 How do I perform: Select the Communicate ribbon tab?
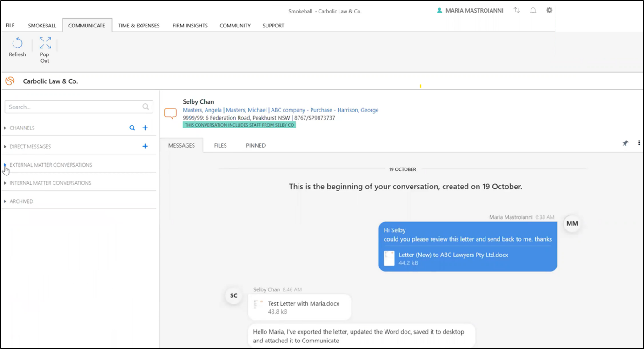[87, 26]
